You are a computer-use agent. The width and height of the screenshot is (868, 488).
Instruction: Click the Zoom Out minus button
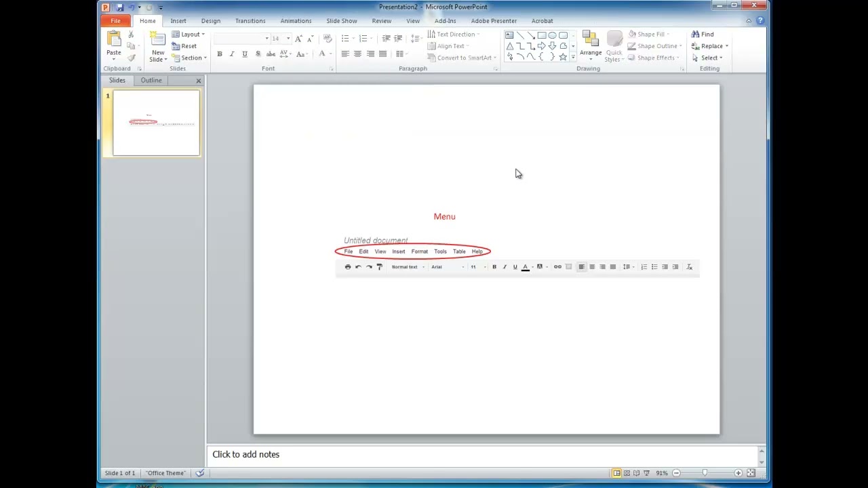(x=676, y=473)
